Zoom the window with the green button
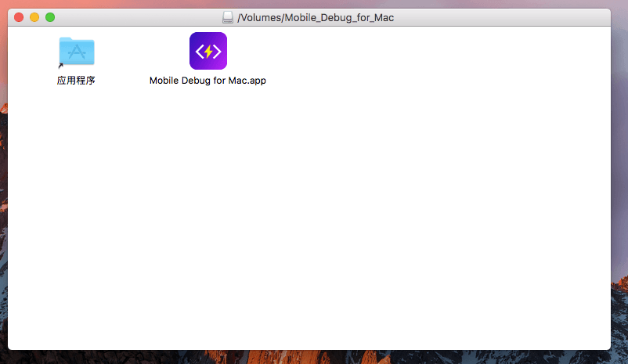 [50, 17]
